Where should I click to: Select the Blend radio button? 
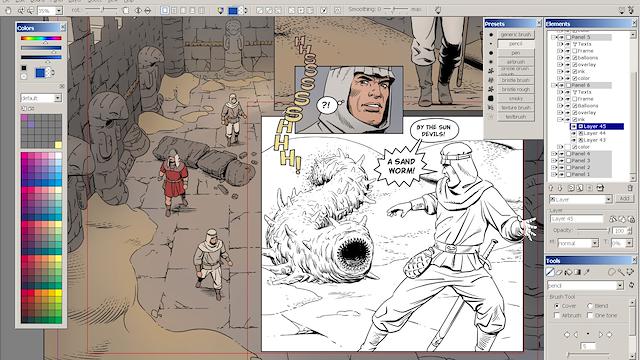(590, 306)
